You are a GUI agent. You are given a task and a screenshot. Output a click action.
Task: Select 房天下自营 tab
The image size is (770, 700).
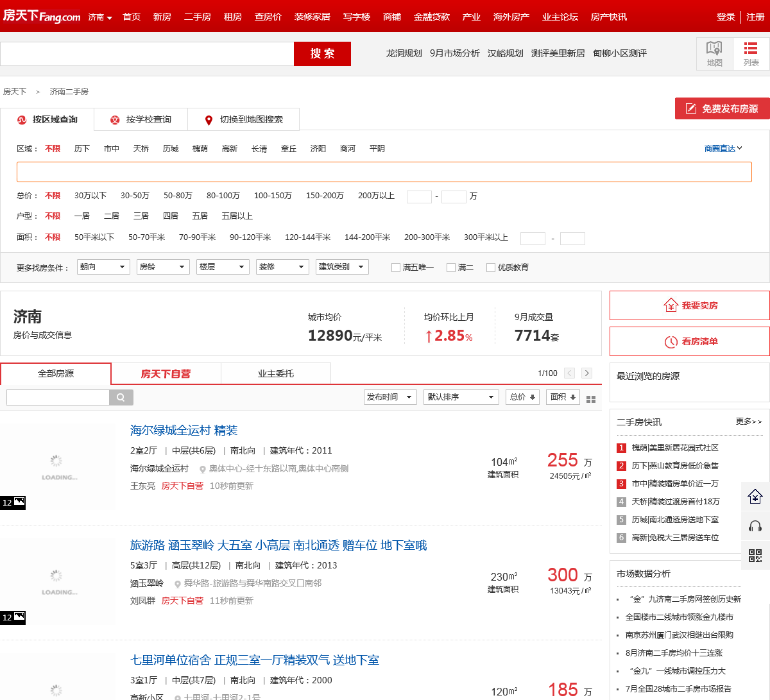click(x=166, y=373)
